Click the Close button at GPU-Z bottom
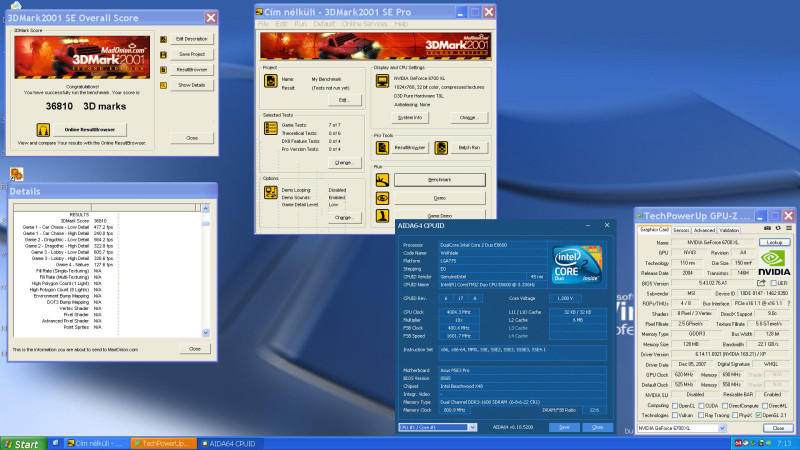800x450 pixels. (x=778, y=428)
